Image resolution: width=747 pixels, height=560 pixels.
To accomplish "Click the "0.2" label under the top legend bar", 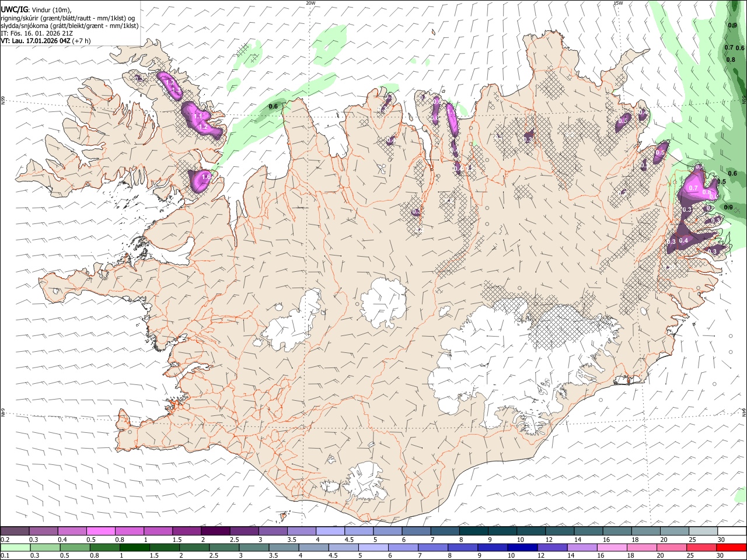I will [5, 540].
